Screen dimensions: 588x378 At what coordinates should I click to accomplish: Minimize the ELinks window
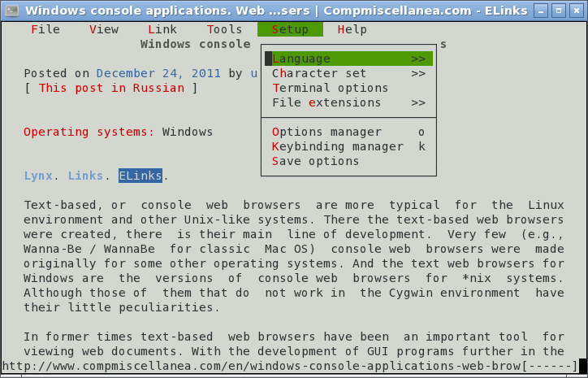point(541,11)
